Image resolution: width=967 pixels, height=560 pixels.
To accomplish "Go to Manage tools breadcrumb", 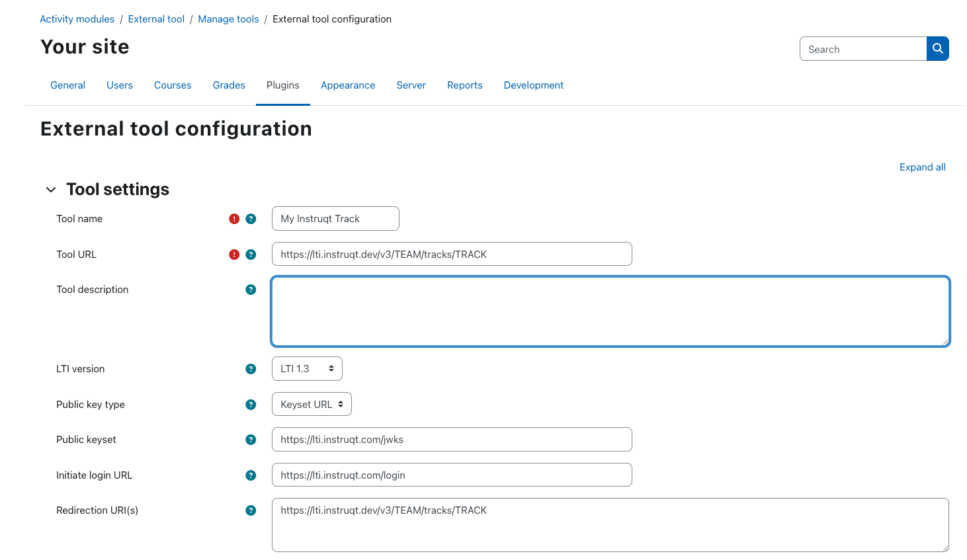I will coord(228,19).
